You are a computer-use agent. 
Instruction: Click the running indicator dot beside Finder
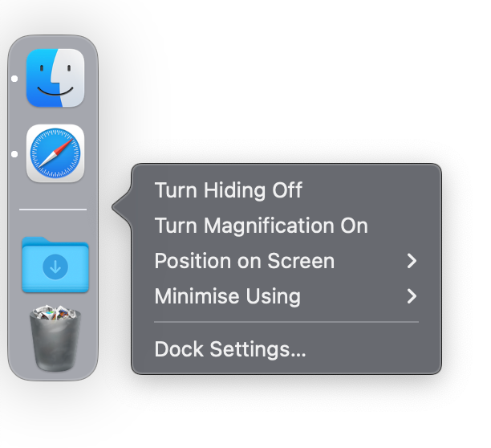[14, 79]
